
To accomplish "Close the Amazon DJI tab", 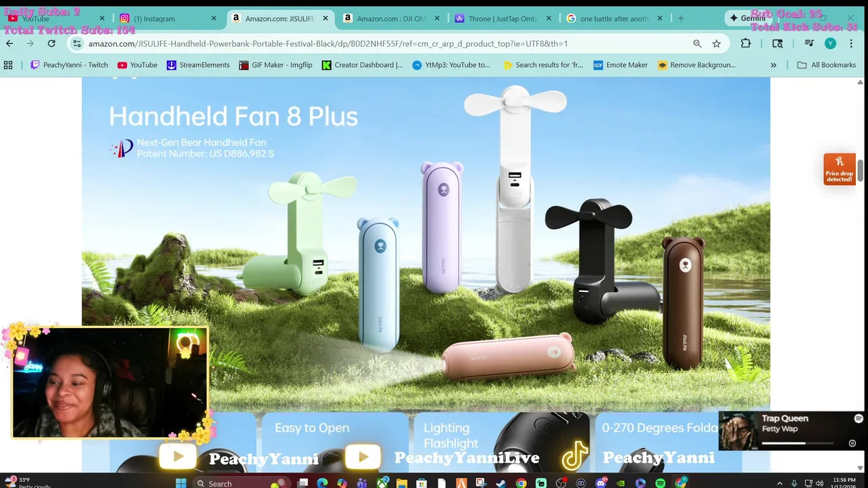I will click(x=437, y=19).
